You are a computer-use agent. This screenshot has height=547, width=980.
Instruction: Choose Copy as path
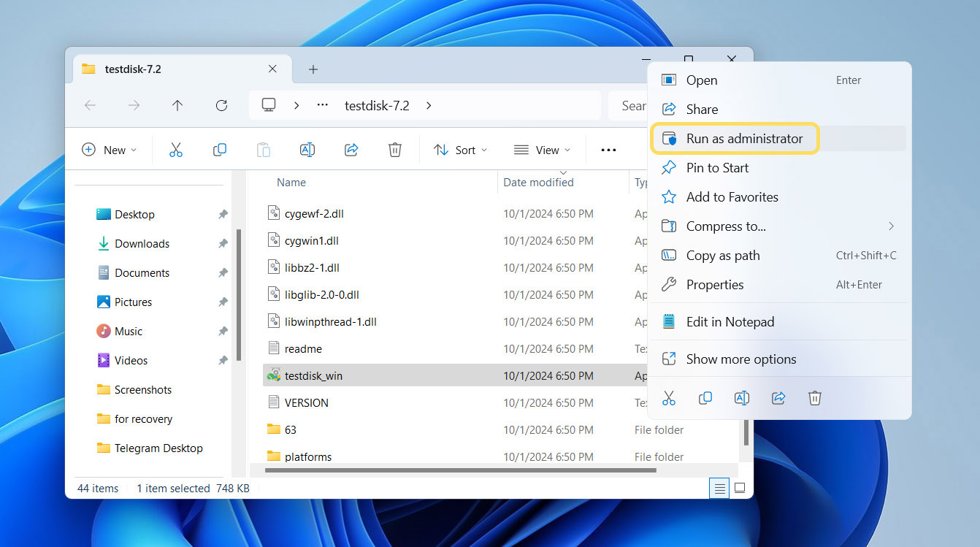click(779, 256)
